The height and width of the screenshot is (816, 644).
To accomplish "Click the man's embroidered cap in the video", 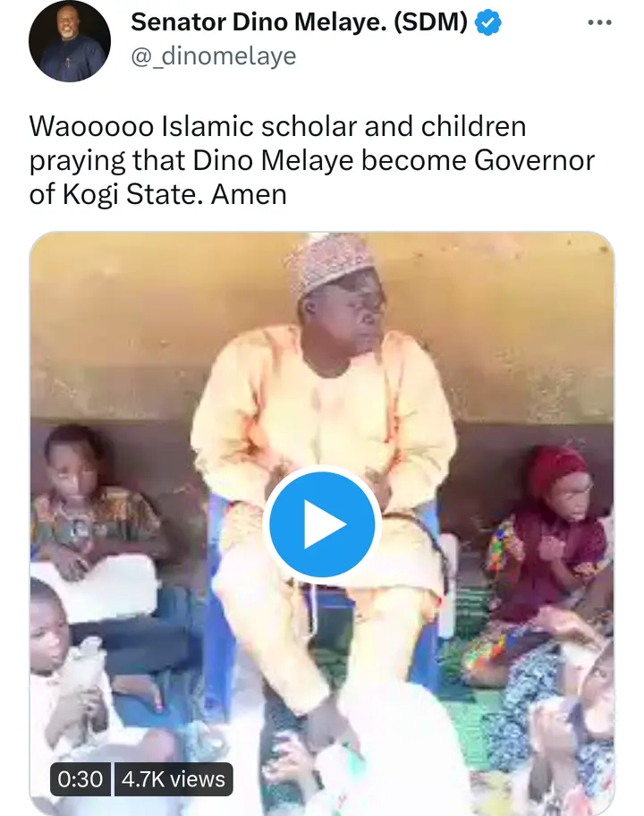I will tap(331, 264).
